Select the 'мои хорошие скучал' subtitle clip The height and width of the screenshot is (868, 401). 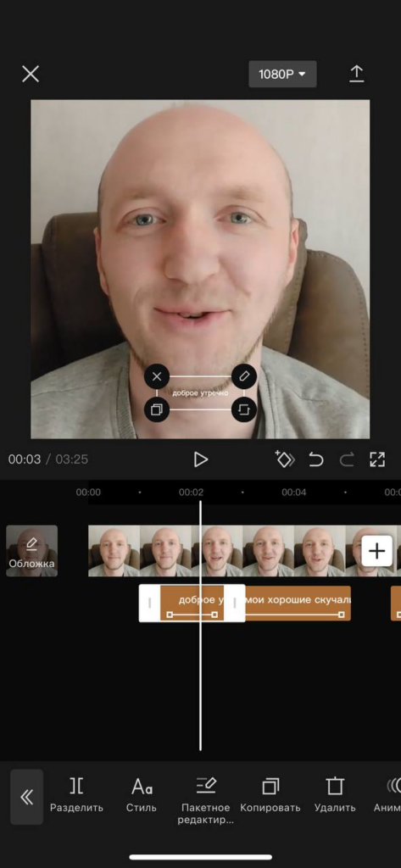(x=298, y=603)
